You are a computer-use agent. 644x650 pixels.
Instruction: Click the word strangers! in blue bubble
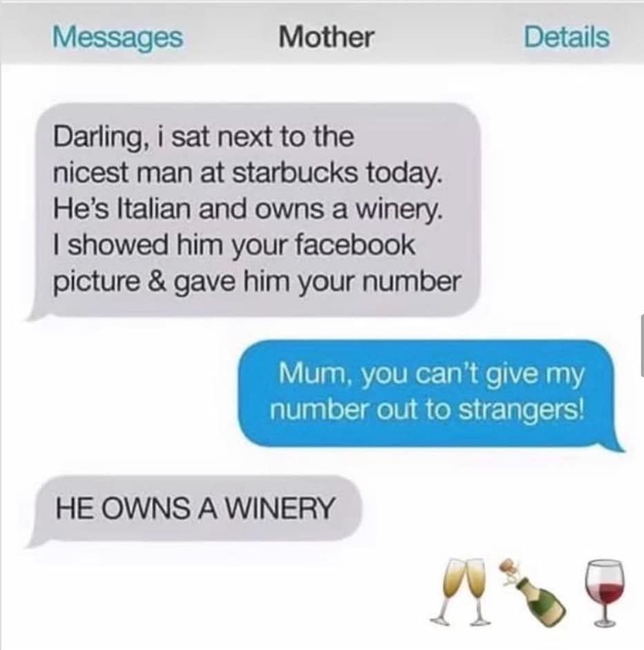tap(522, 411)
